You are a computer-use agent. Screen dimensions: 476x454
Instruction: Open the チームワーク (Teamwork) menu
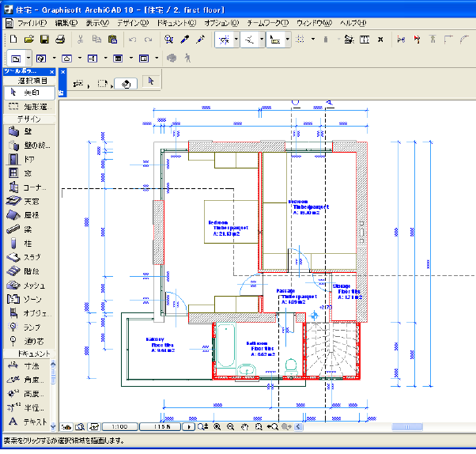tap(270, 22)
